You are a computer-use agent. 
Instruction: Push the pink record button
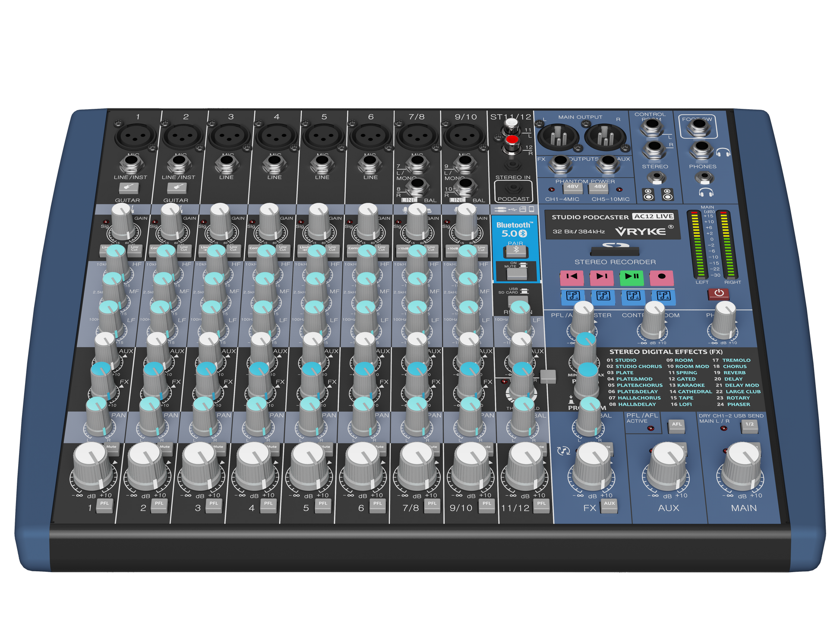661,277
